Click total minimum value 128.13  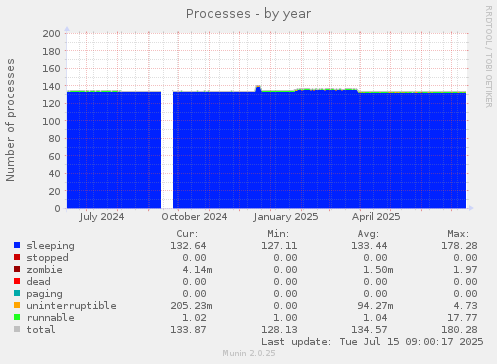pos(279,330)
